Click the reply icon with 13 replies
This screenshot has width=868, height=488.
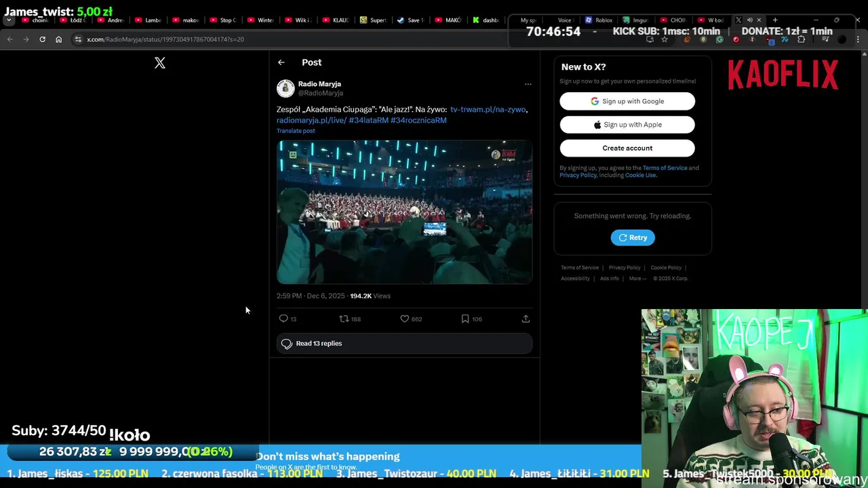click(x=283, y=319)
